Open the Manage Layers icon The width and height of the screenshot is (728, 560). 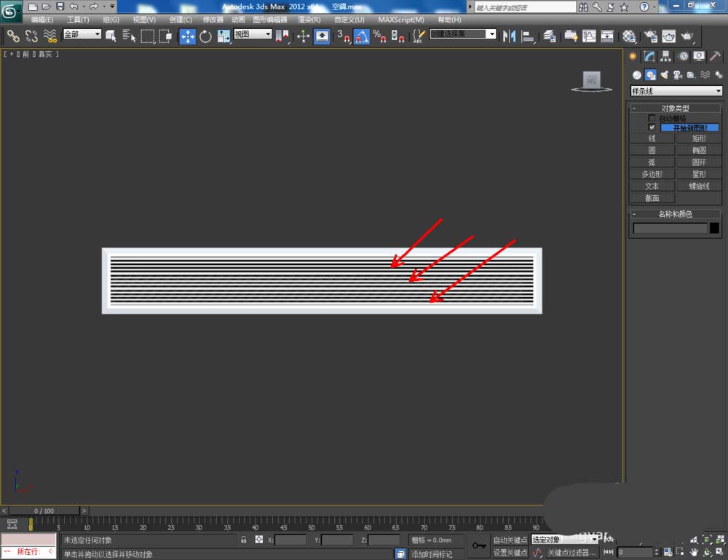pos(549,36)
